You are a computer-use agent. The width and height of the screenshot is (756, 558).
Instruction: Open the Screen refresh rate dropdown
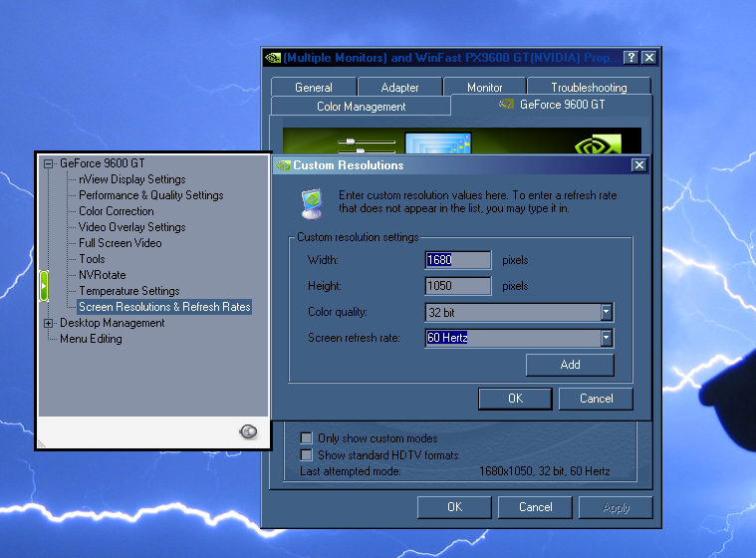pyautogui.click(x=606, y=339)
